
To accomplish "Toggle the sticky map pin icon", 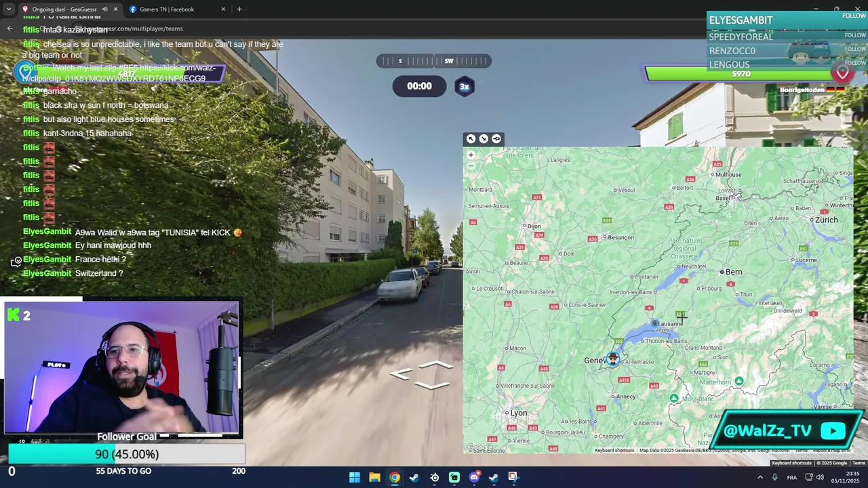I will point(496,139).
